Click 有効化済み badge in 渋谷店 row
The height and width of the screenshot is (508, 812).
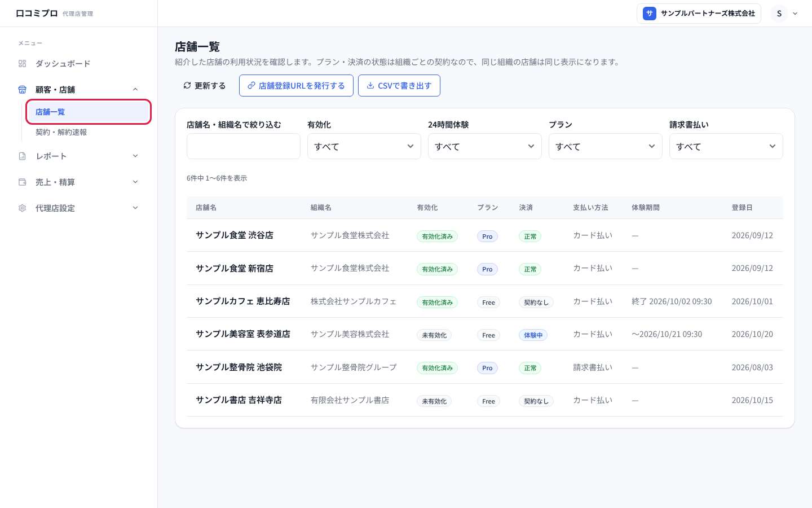[x=438, y=237]
